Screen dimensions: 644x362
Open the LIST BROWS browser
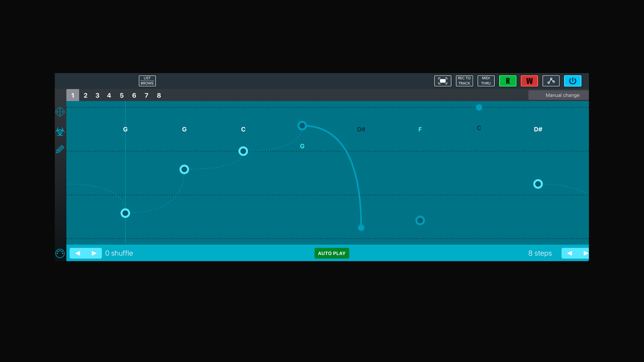(x=147, y=81)
